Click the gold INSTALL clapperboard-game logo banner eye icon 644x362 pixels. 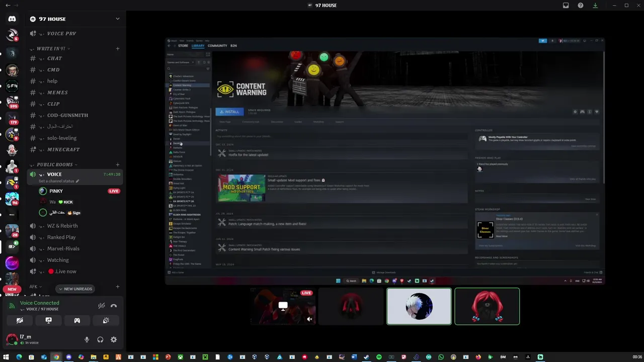tap(225, 89)
